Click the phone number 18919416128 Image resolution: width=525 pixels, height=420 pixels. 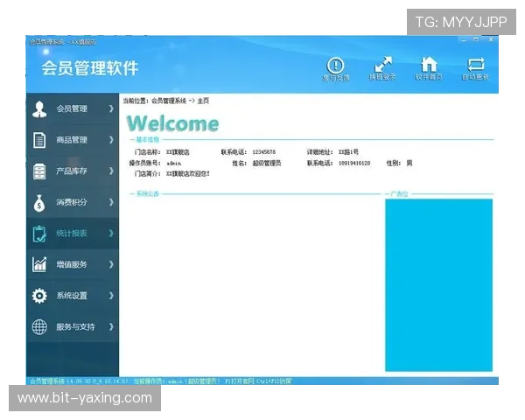pos(354,163)
